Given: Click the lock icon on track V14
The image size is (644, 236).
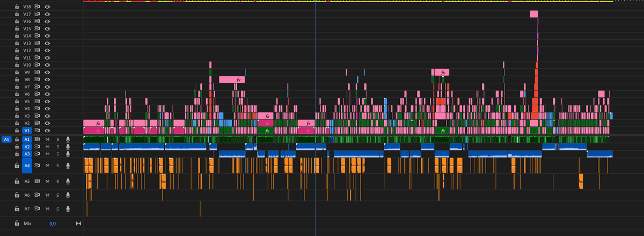Looking at the screenshot, I should pyautogui.click(x=17, y=35).
